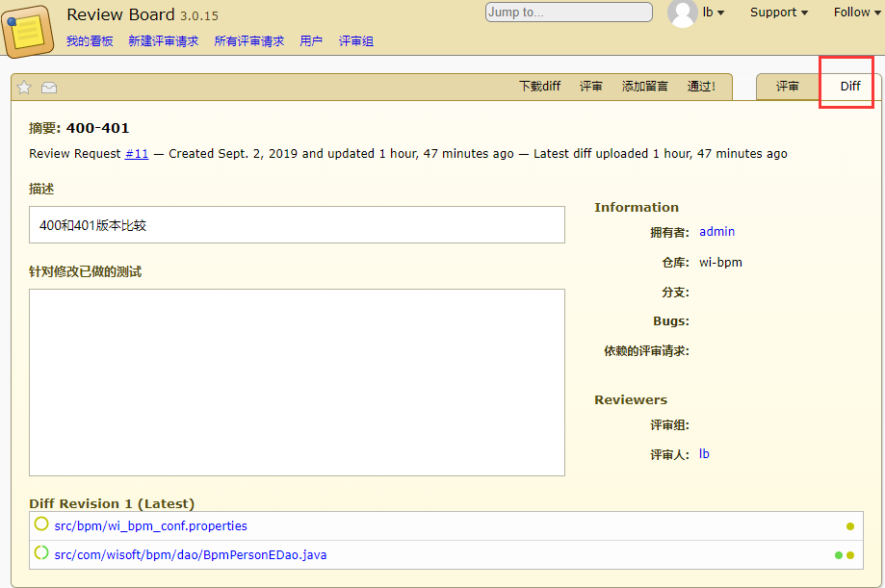Open the Follow dropdown menu

pos(857,12)
